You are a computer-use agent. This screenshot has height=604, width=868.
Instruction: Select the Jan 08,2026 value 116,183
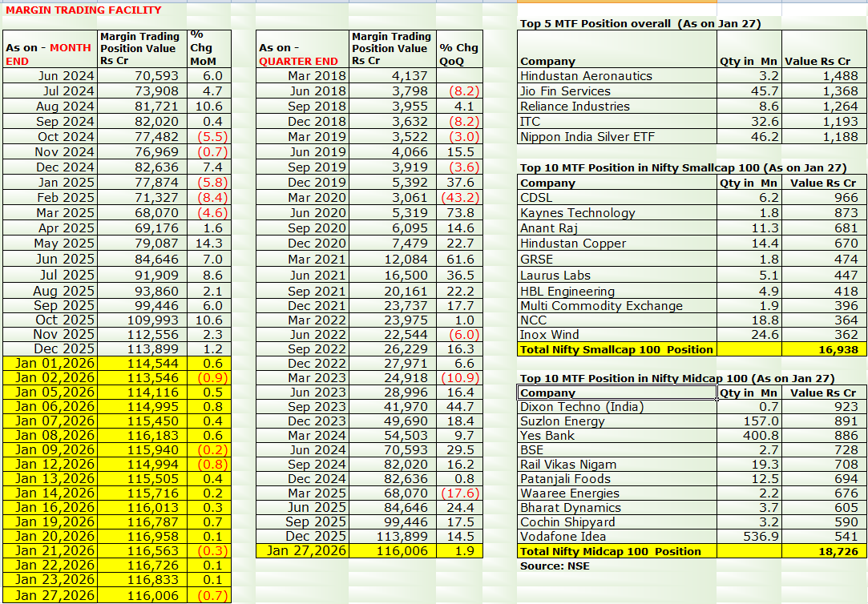143,435
